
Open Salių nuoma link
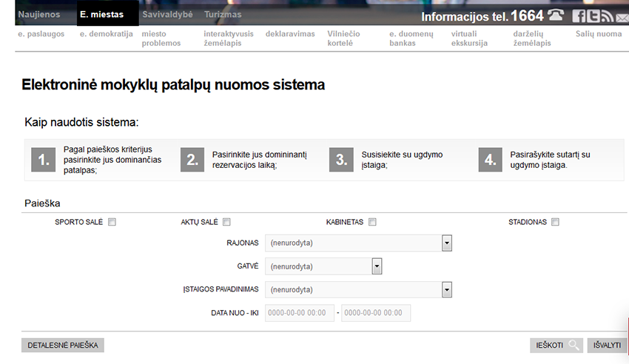pyautogui.click(x=599, y=34)
